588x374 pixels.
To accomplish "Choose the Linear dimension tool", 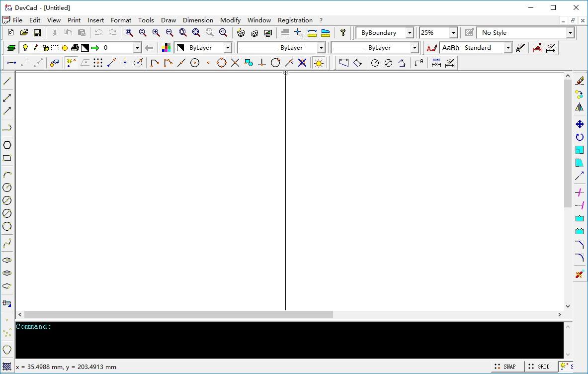I will pos(344,63).
